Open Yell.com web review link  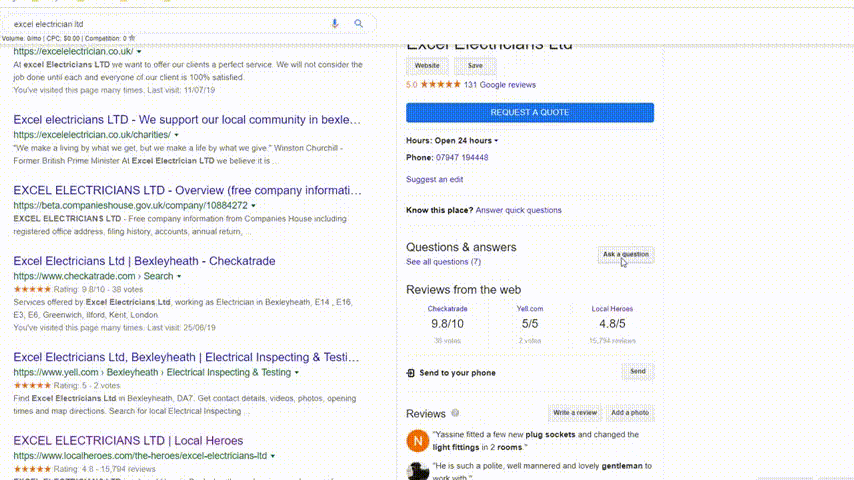(x=529, y=308)
